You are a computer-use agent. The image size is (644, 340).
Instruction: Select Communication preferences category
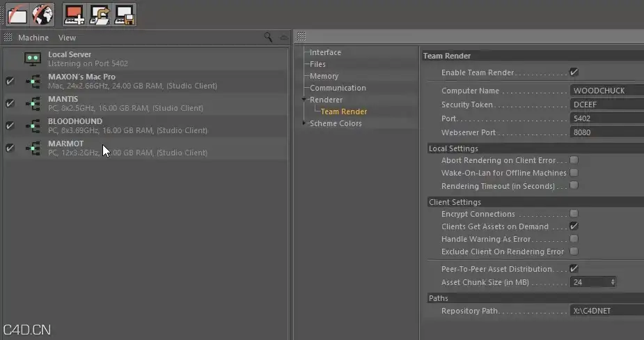click(x=338, y=88)
